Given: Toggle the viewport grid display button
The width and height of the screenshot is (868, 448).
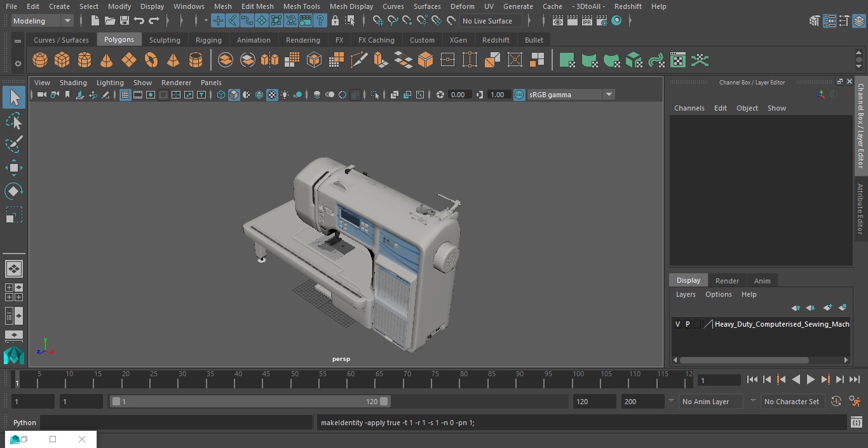Looking at the screenshot, I should click(x=125, y=95).
